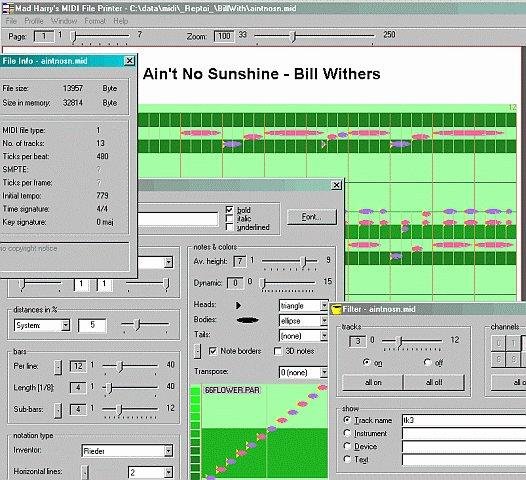
Task: Click the Filter tracks value field showing 3
Action: point(358,341)
